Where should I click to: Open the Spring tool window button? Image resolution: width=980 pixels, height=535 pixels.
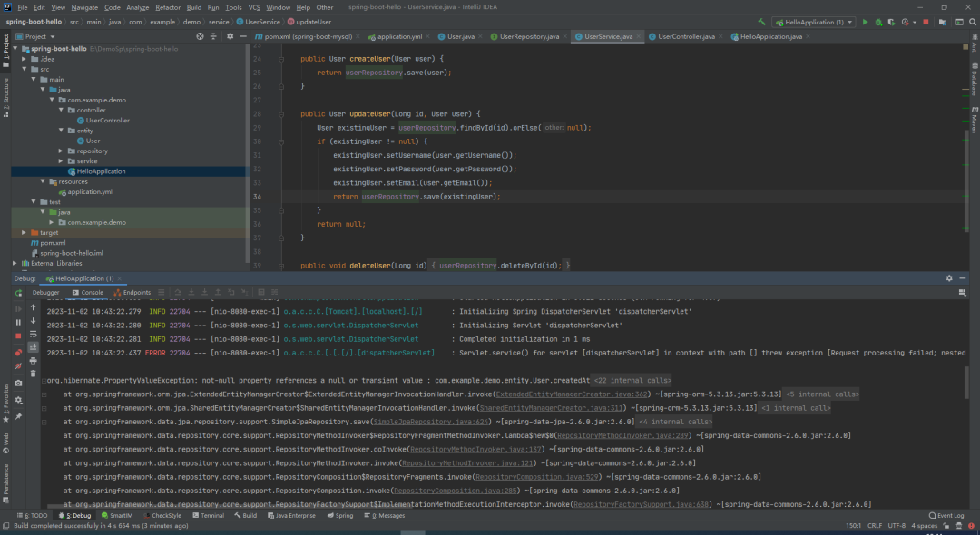340,516
